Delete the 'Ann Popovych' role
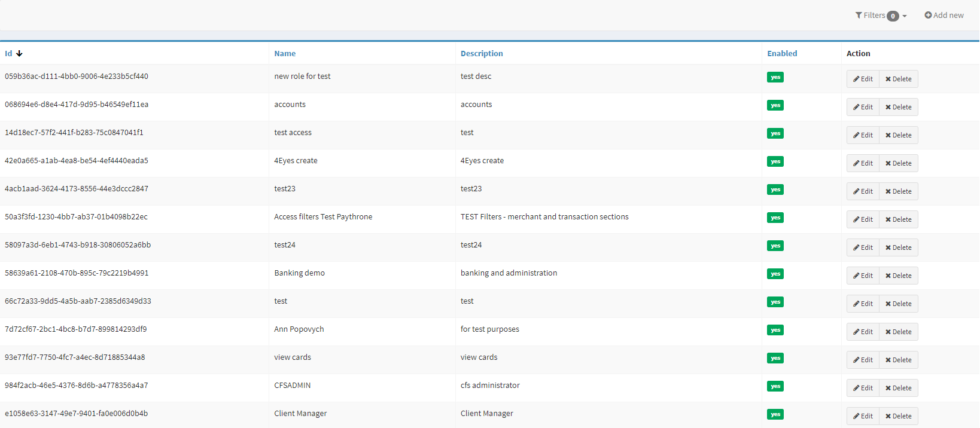This screenshot has height=428, width=980. 899,332
